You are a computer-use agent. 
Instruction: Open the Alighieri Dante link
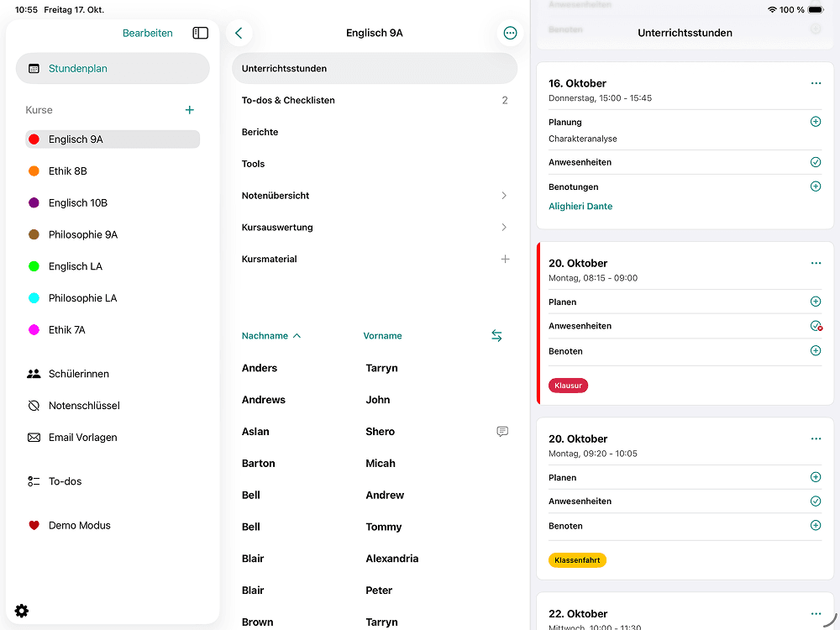click(580, 207)
